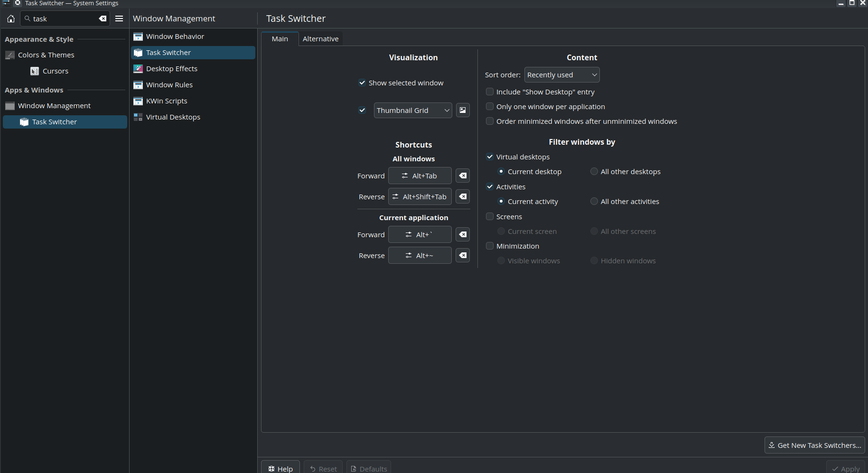Toggle the Show selected window checkbox
This screenshot has height=473, width=868.
point(362,83)
